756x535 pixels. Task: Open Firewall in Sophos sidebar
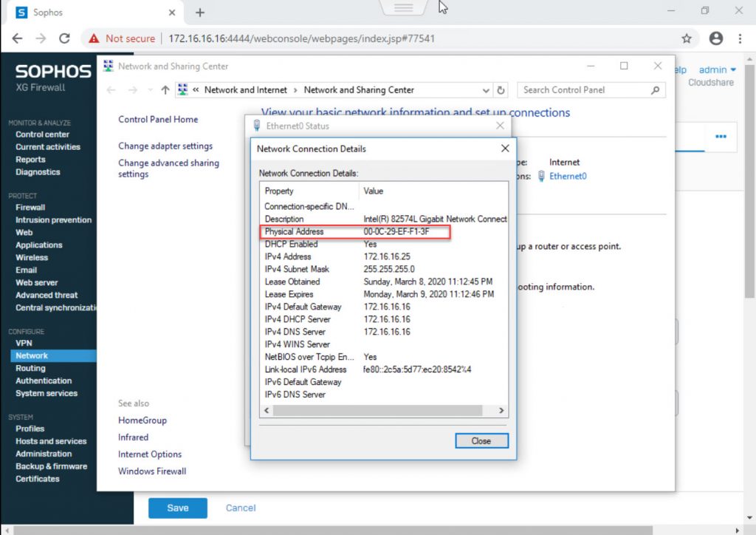point(30,208)
